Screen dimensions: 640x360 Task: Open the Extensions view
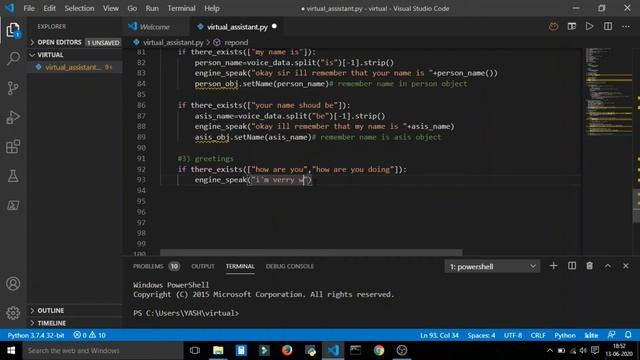(13, 147)
